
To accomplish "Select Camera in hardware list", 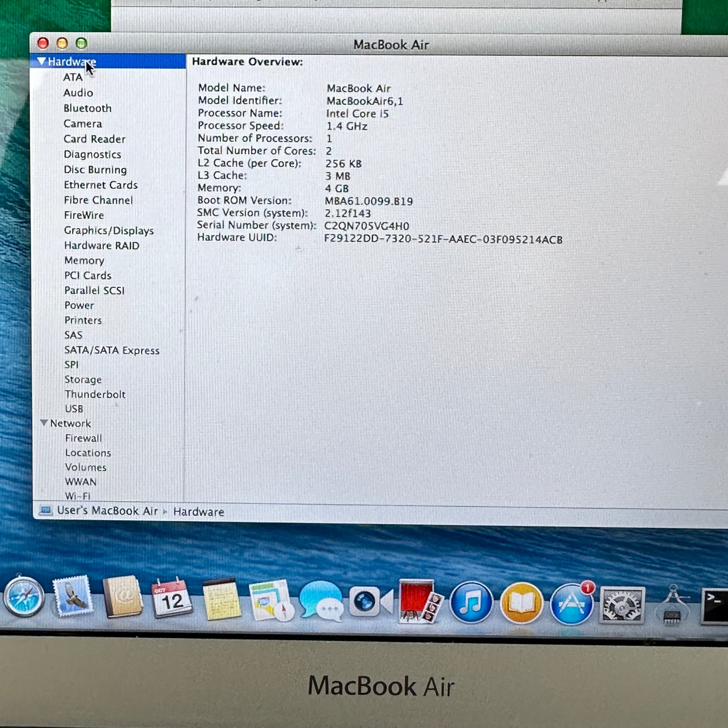I will click(83, 123).
